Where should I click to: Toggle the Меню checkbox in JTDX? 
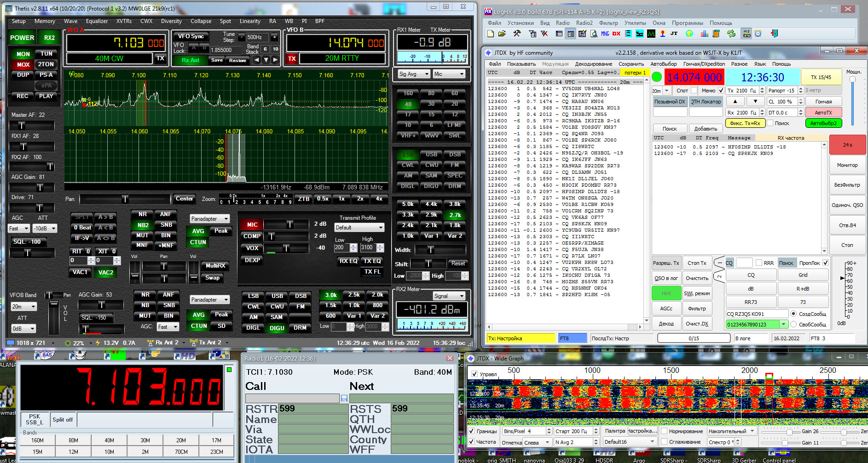coord(721,91)
